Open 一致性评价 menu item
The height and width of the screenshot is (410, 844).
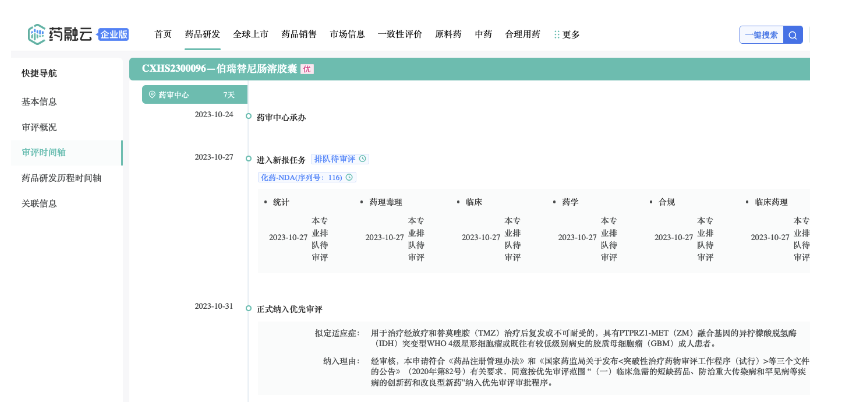[399, 34]
